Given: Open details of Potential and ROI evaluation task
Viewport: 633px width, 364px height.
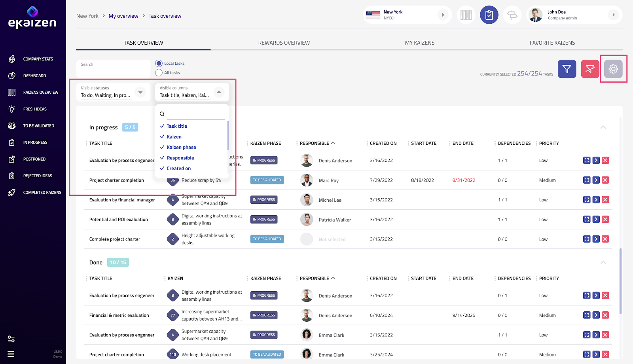Looking at the screenshot, I should [587, 219].
